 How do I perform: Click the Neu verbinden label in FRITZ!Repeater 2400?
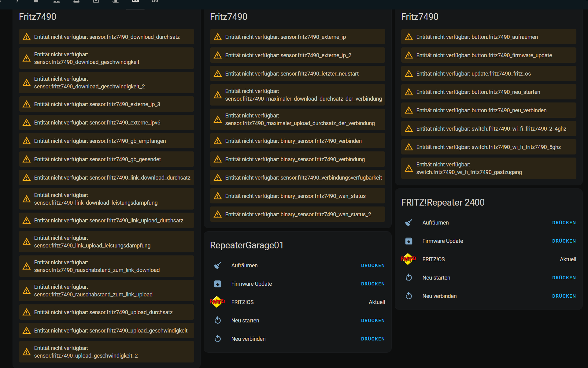[439, 296]
